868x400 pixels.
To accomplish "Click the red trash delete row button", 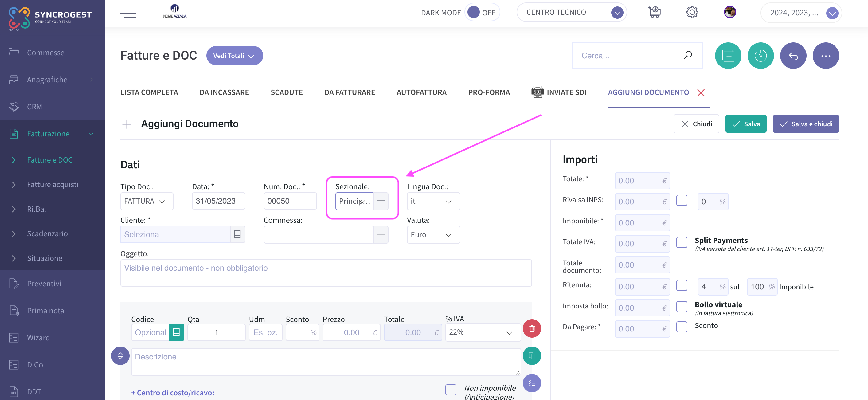I will (x=532, y=328).
